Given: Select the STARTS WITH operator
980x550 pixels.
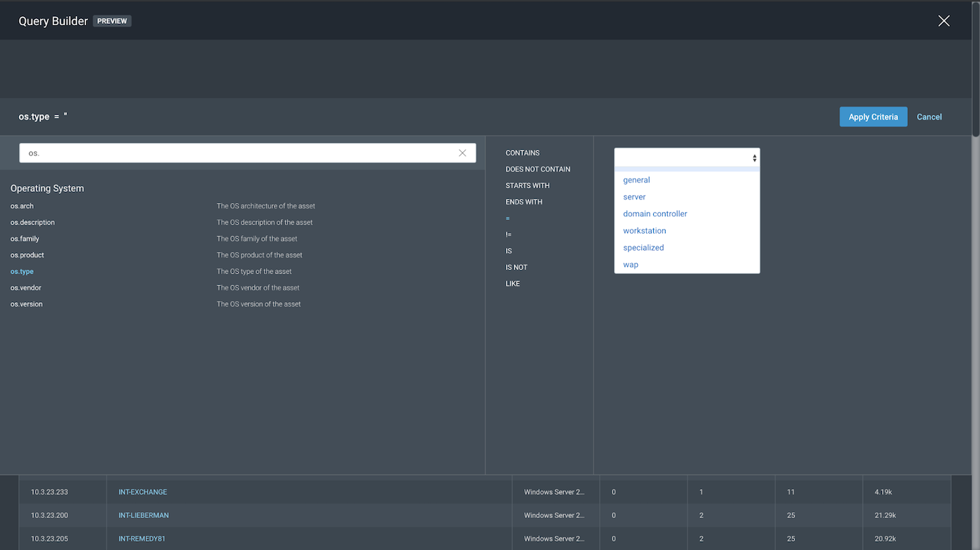Looking at the screenshot, I should click(527, 185).
